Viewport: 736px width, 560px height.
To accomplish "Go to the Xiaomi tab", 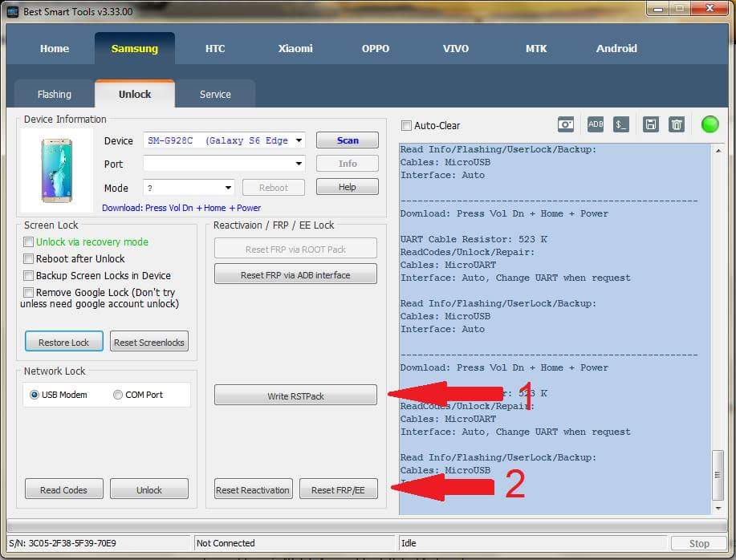I will tap(295, 48).
